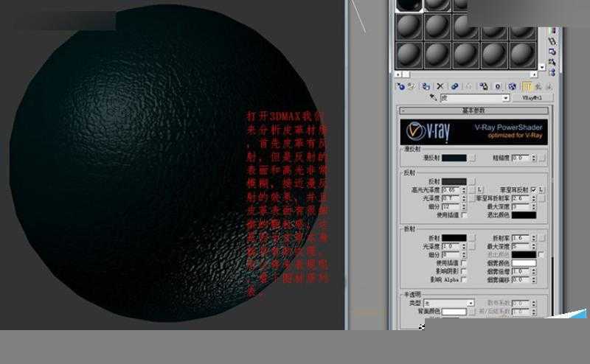Click L lock button beside 高光光泽度
The height and width of the screenshot is (364, 590).
(x=480, y=190)
